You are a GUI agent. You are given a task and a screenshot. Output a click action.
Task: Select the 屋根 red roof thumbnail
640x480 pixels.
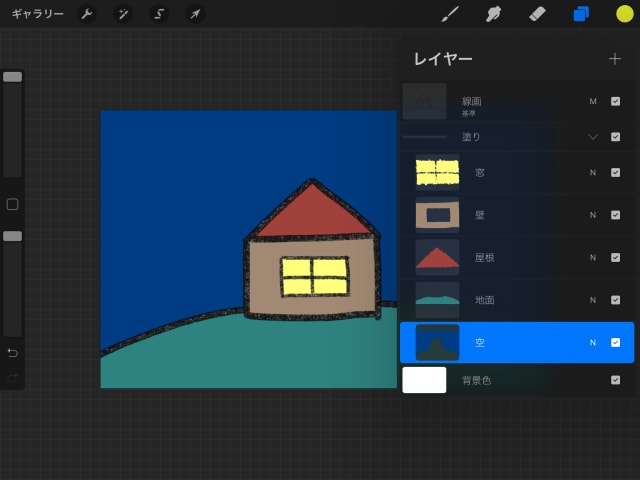(437, 258)
